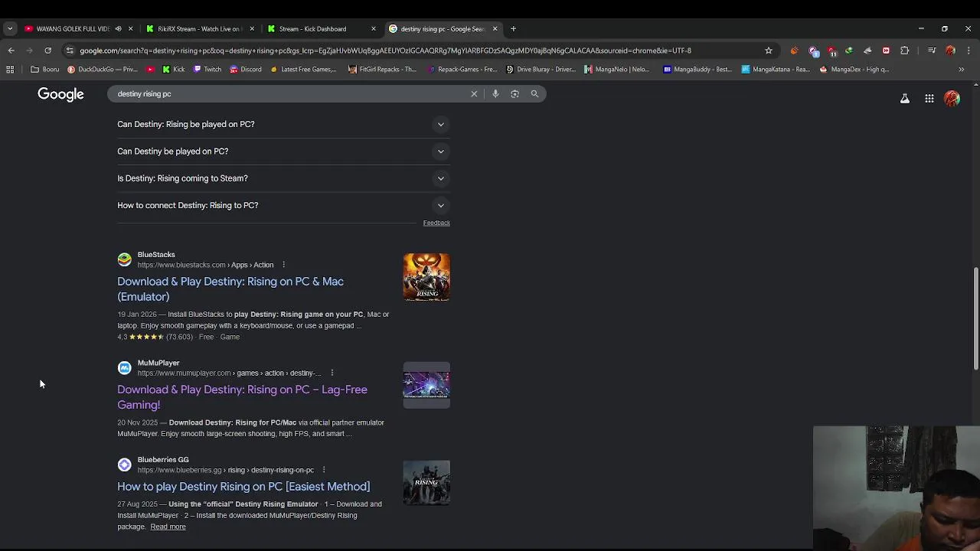Search by image with the Google Lens icon
The width and height of the screenshot is (980, 551).
pos(514,93)
